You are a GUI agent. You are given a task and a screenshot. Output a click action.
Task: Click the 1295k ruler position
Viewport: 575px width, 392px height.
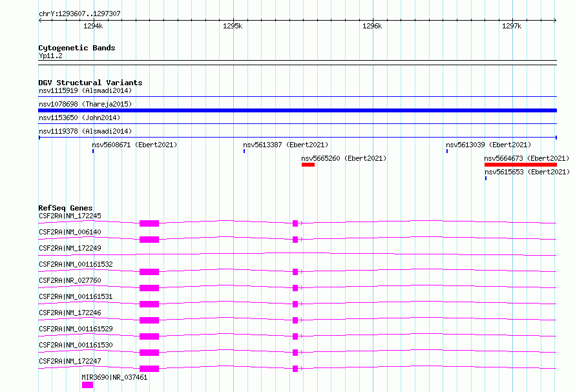coord(233,26)
